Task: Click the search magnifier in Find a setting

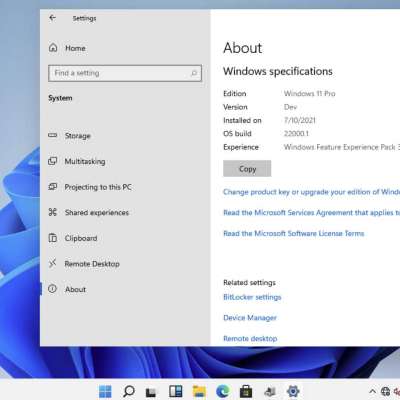Action: coord(194,73)
